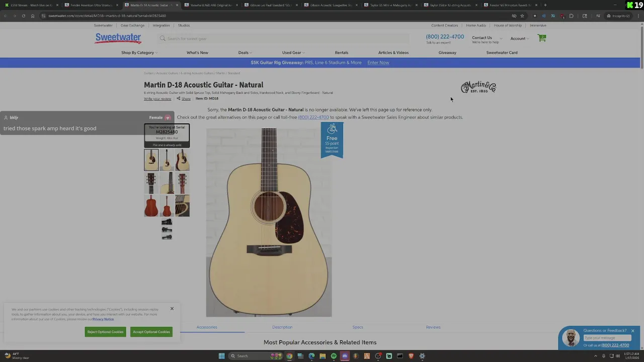Open the terminal icon in the taskbar
Screen dimensions: 644x362
[400, 356]
